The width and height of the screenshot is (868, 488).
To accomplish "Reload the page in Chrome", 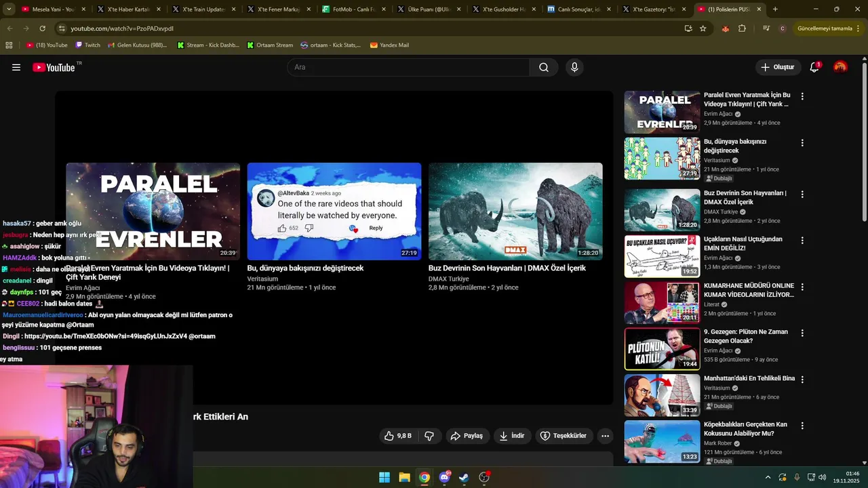I will [42, 28].
